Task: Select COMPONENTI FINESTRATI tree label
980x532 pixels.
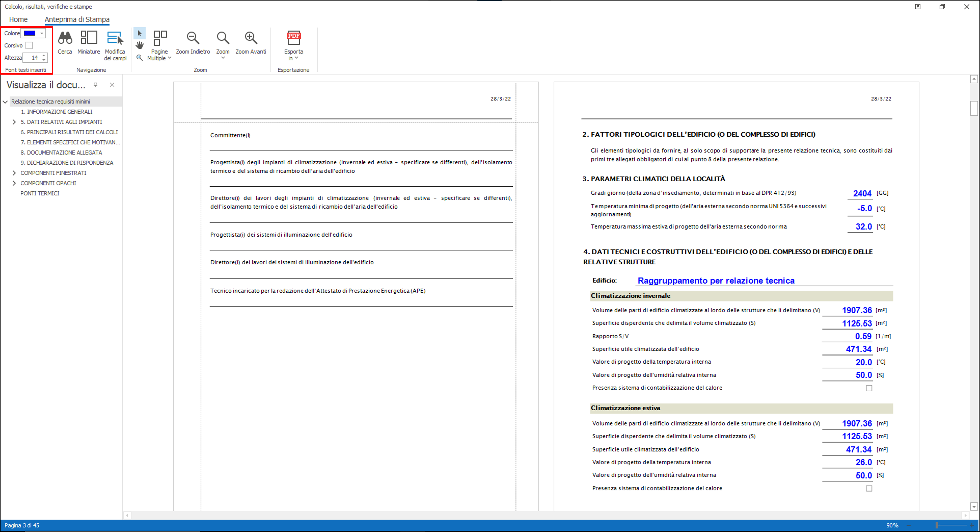Action: pos(53,173)
